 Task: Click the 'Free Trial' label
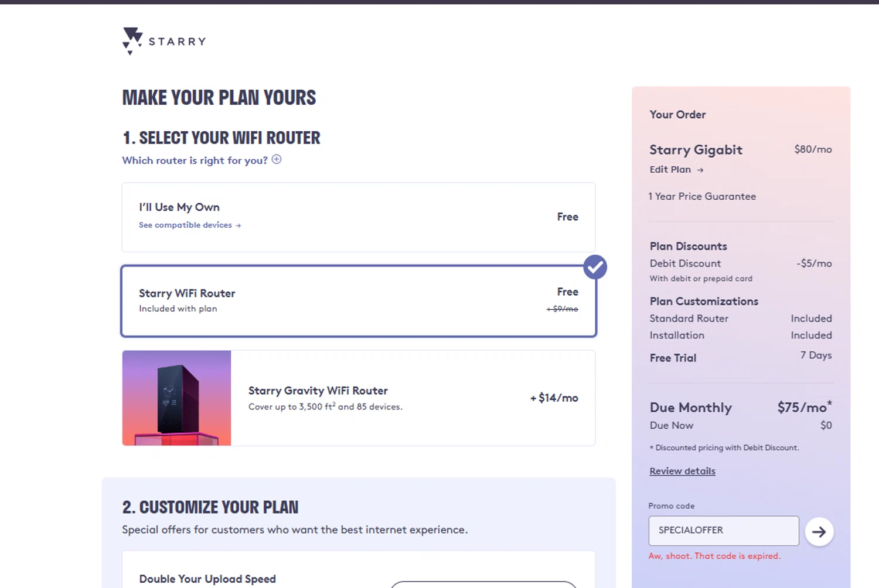[x=673, y=358]
